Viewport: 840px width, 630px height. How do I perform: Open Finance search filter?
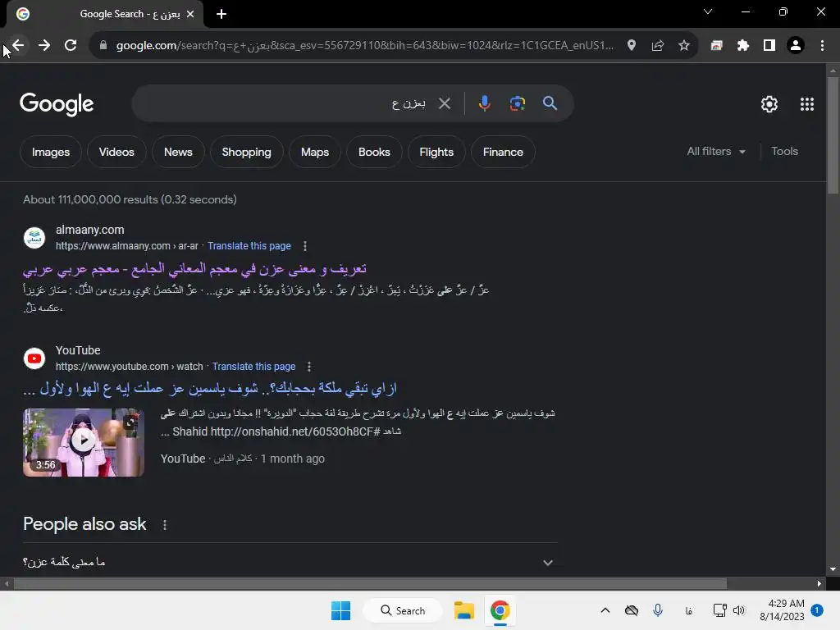pos(503,152)
